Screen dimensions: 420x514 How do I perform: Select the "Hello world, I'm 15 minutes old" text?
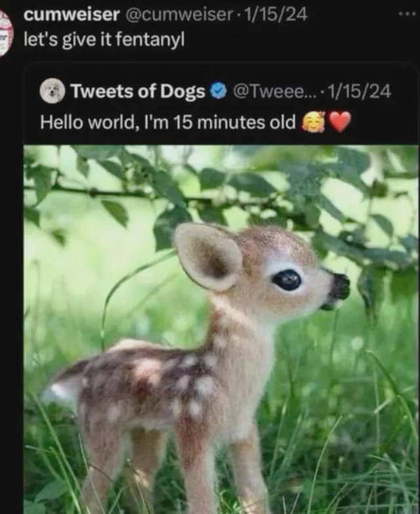click(x=168, y=122)
